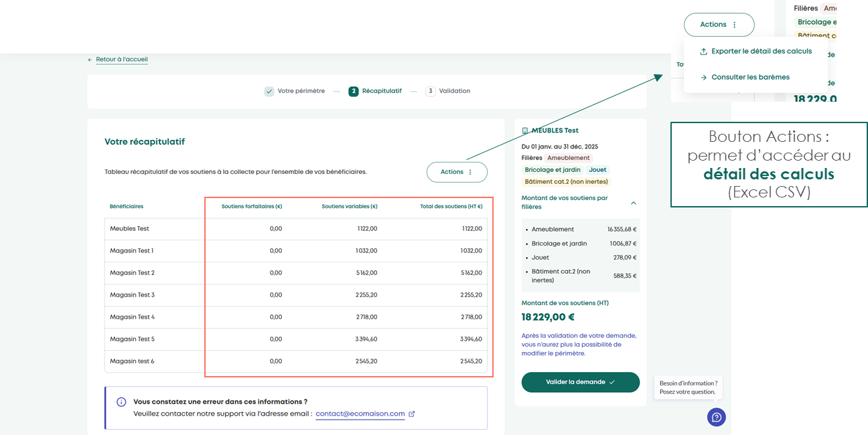Click the MEUBLES Test title
868x435 pixels.
pyautogui.click(x=555, y=130)
